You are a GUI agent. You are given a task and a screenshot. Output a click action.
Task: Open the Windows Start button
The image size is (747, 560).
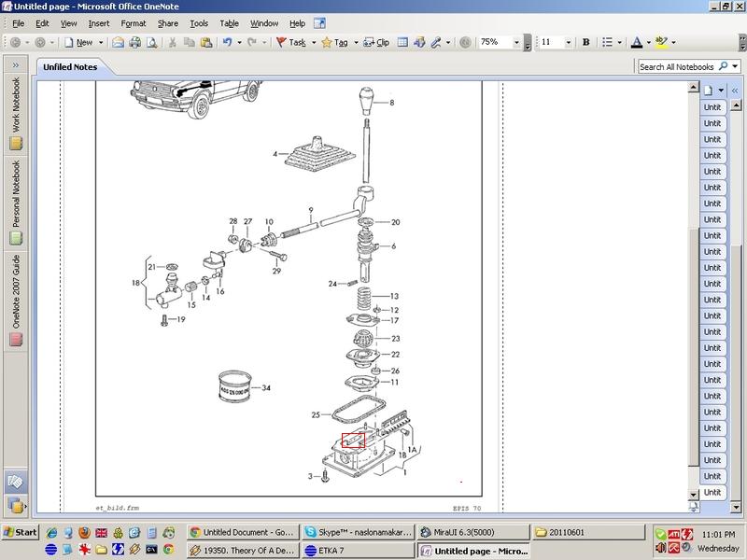(x=21, y=531)
